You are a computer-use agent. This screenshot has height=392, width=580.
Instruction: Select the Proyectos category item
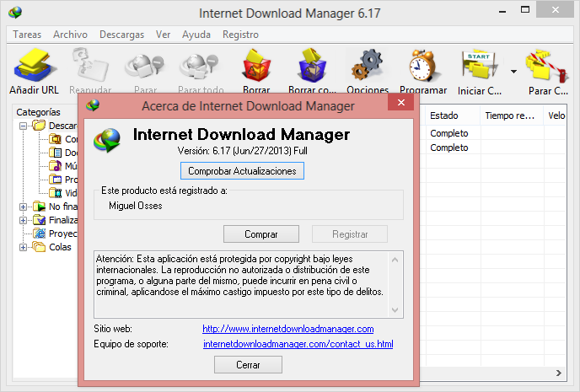[55, 234]
